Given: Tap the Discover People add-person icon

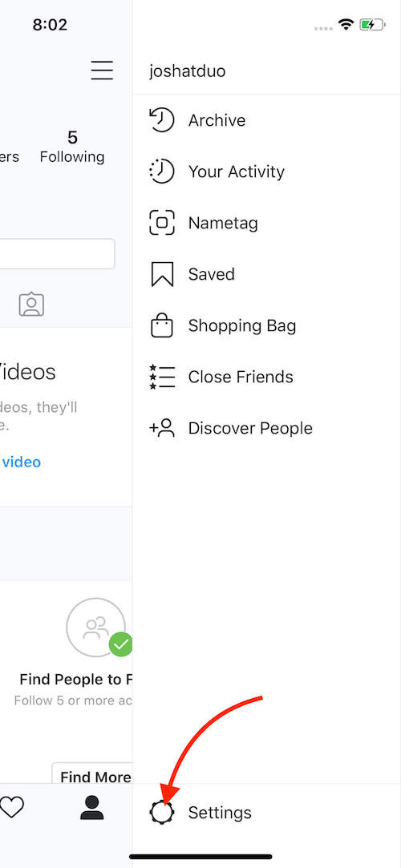Looking at the screenshot, I should point(162,428).
